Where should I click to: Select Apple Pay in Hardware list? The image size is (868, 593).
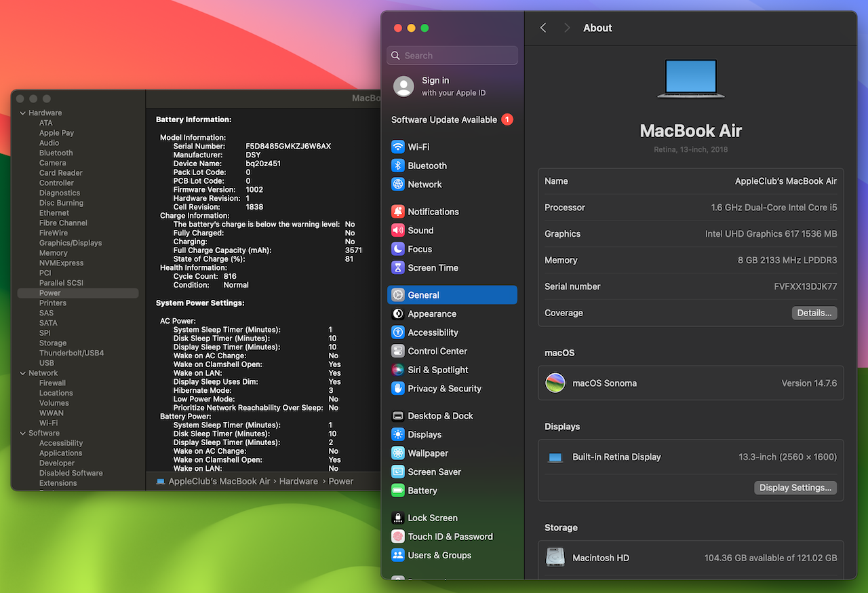pyautogui.click(x=56, y=133)
